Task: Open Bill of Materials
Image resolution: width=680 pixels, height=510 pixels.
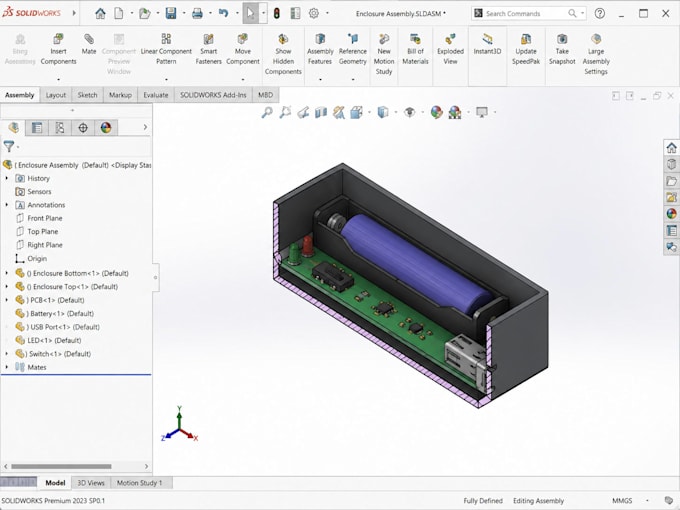Action: tap(415, 49)
